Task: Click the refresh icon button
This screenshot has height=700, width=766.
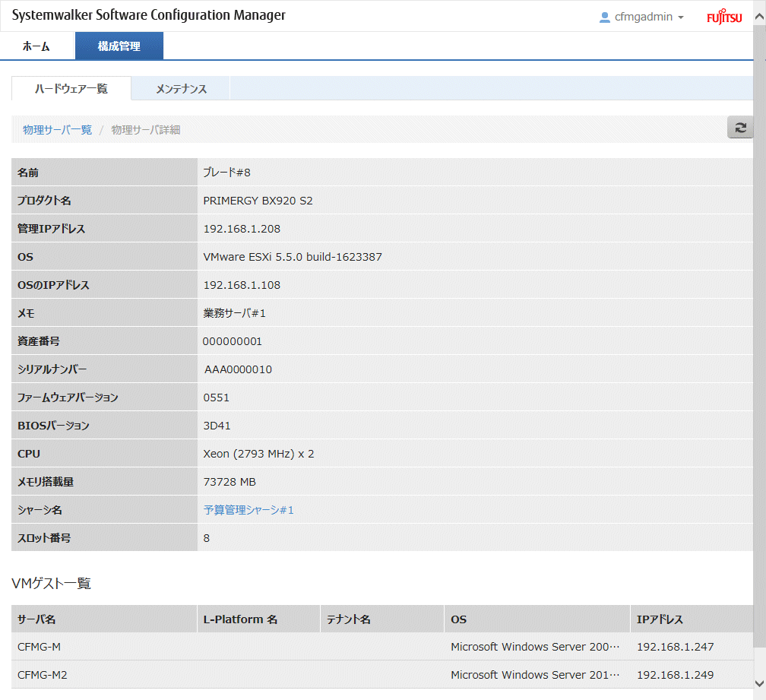Action: [740, 128]
